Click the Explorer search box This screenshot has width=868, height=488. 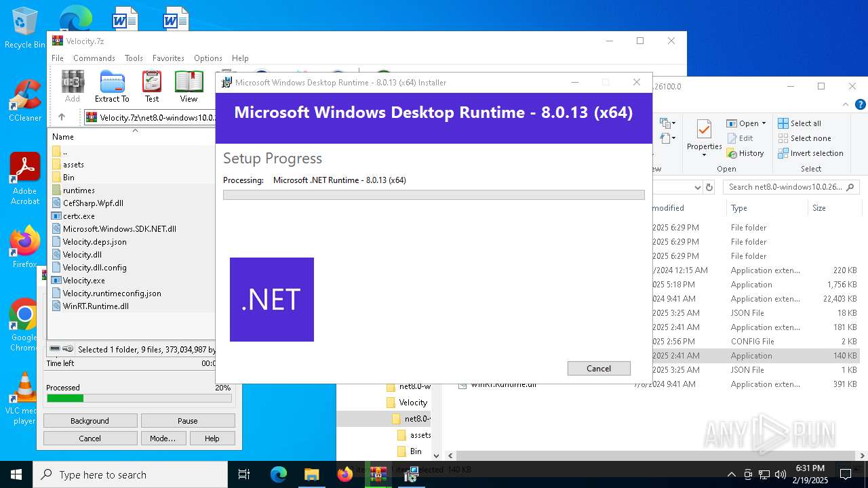(791, 187)
